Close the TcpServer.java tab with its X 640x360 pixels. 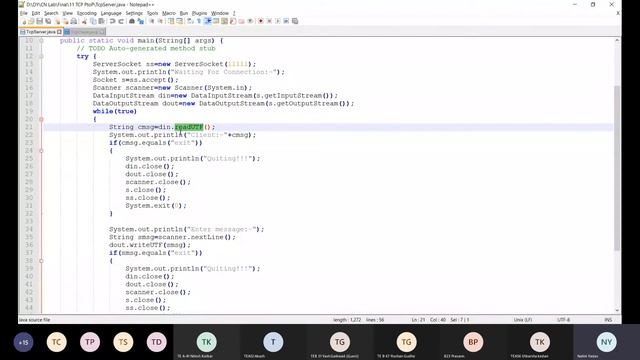click(x=60, y=32)
